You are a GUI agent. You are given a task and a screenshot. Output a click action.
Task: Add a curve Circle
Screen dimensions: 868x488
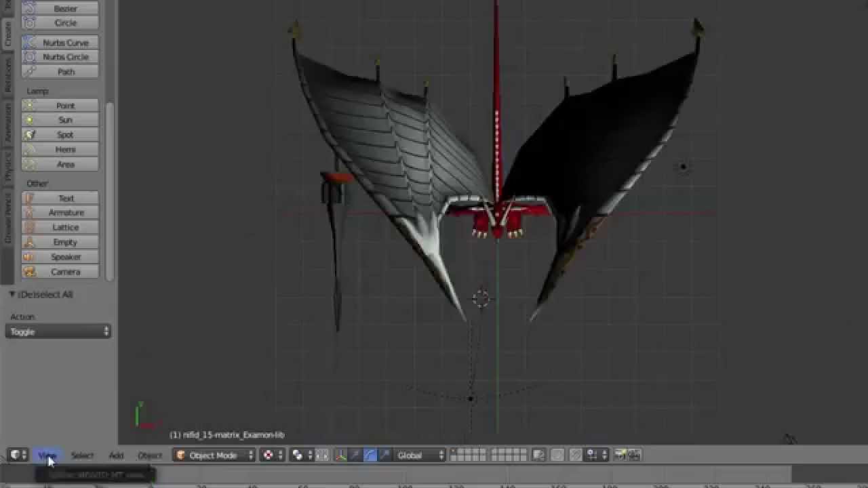click(60, 23)
